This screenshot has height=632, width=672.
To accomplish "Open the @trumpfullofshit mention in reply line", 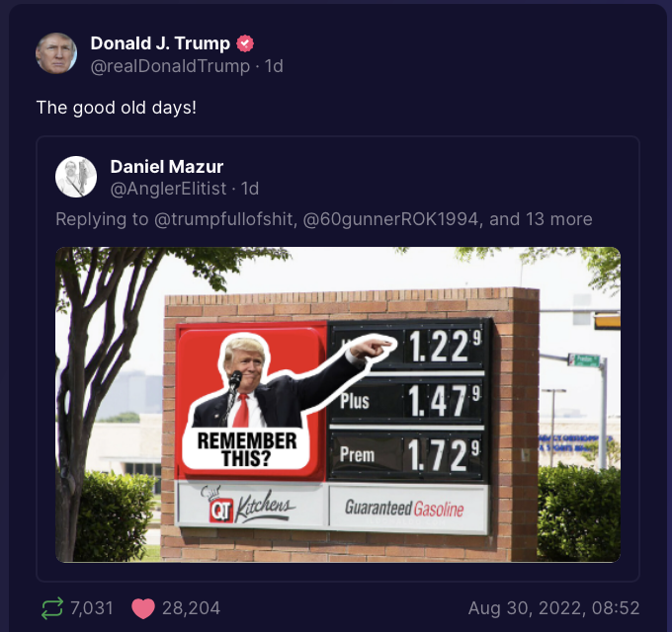I will pos(223,219).
